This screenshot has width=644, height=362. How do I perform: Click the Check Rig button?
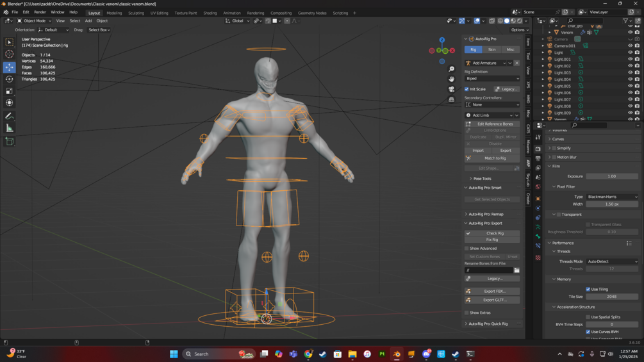click(x=492, y=233)
